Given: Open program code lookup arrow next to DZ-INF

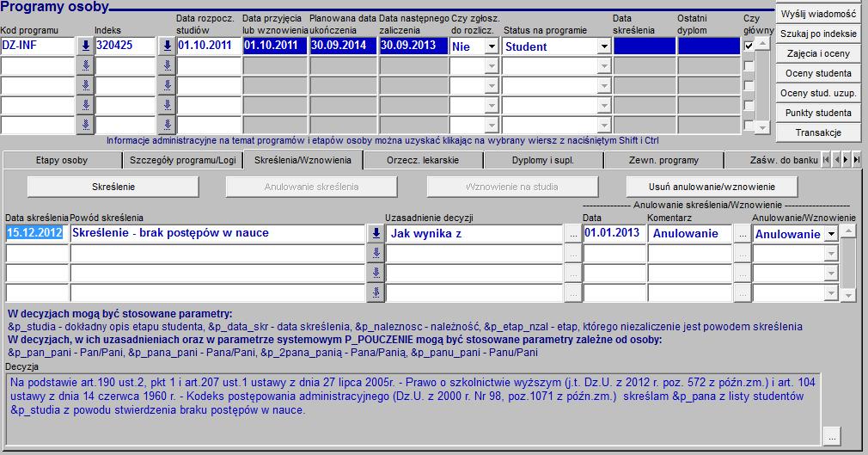Looking at the screenshot, I should 85,46.
